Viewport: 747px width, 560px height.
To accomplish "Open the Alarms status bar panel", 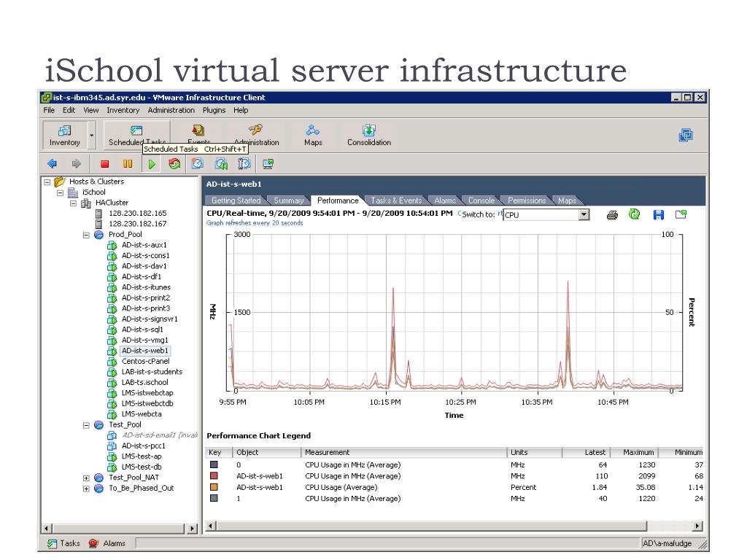I will tap(107, 543).
